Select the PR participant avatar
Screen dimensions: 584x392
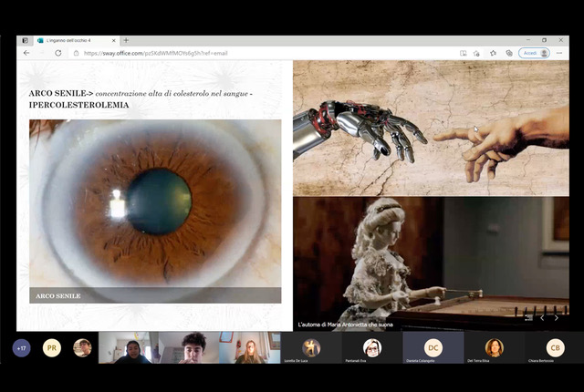(x=52, y=348)
